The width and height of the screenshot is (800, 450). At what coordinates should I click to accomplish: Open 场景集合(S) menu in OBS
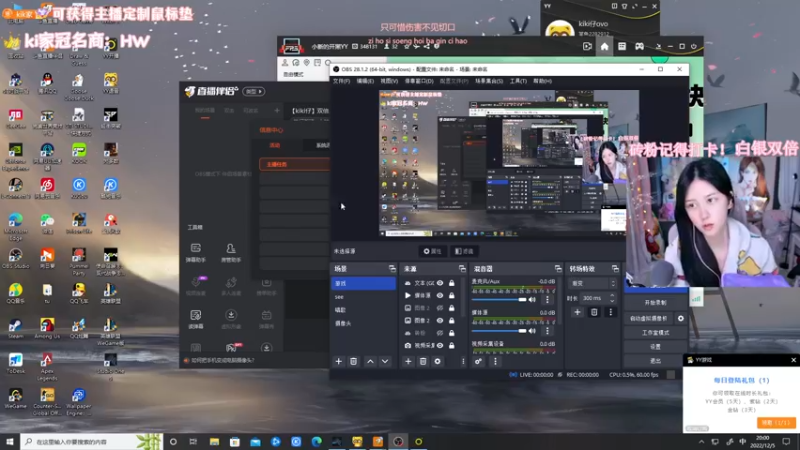coord(489,81)
